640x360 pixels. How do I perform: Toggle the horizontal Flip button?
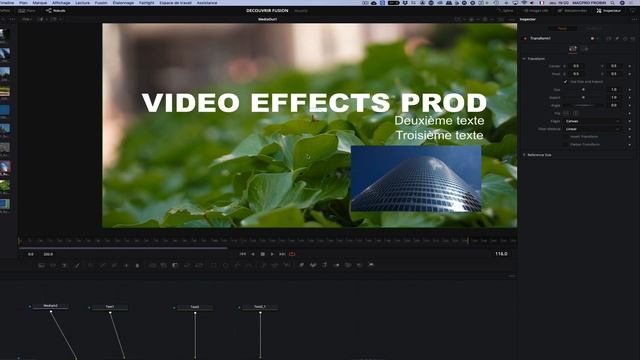(x=566, y=113)
